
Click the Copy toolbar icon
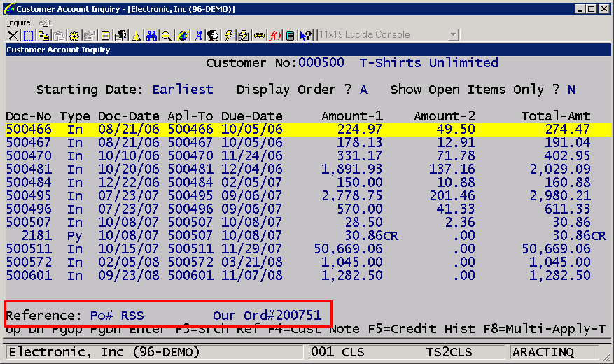(43, 36)
